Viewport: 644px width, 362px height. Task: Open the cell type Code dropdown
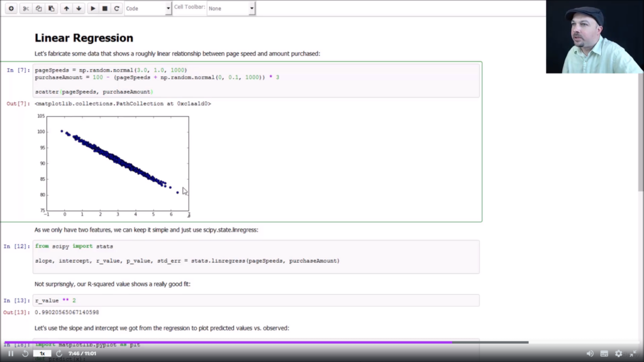(148, 8)
